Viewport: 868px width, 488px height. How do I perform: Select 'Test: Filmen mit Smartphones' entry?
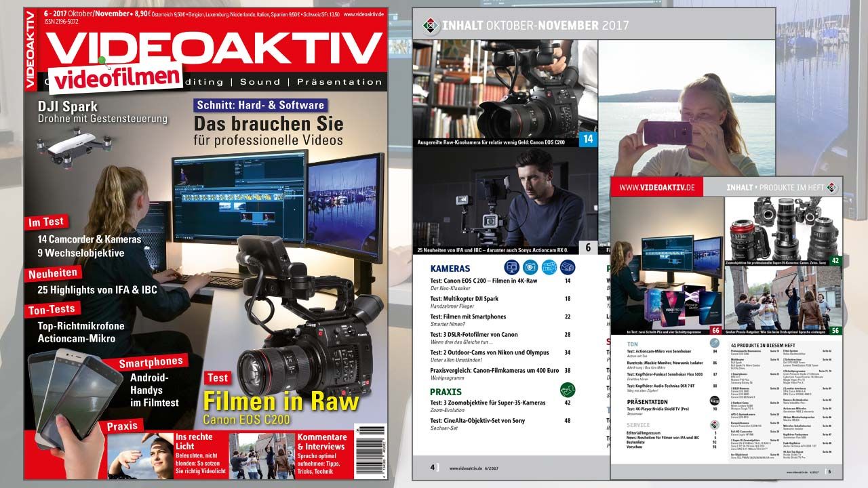pyautogui.click(x=468, y=317)
